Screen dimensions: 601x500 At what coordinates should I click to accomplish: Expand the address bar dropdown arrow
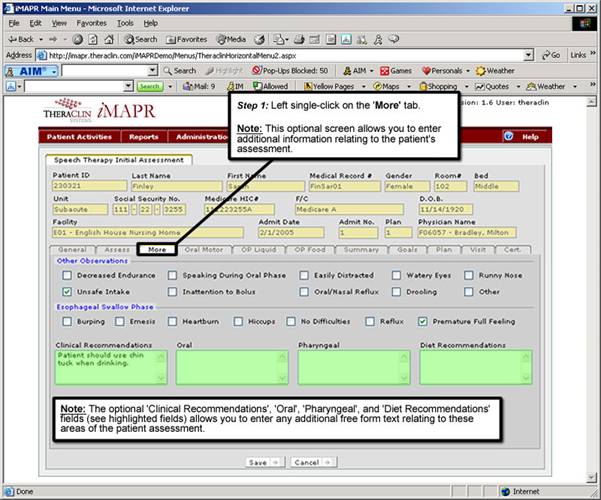point(529,55)
